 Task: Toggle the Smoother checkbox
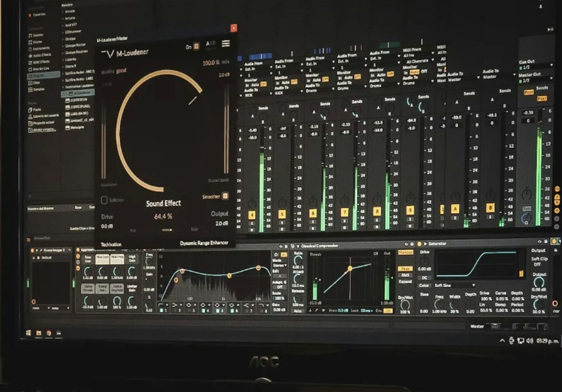tap(225, 196)
